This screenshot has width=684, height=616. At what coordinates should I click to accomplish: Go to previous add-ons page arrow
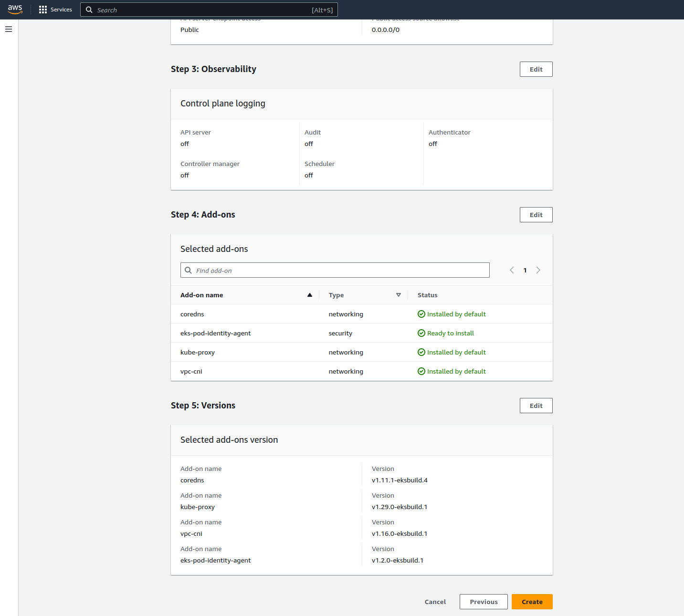pyautogui.click(x=512, y=270)
